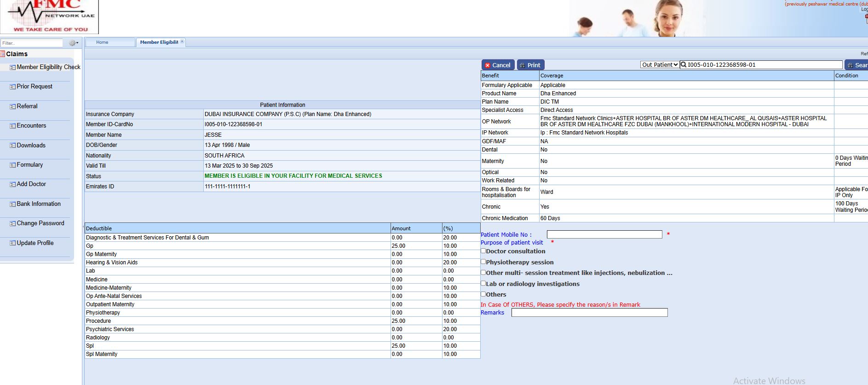
Task: Click the Referral item icon in sidebar
Action: 12,106
